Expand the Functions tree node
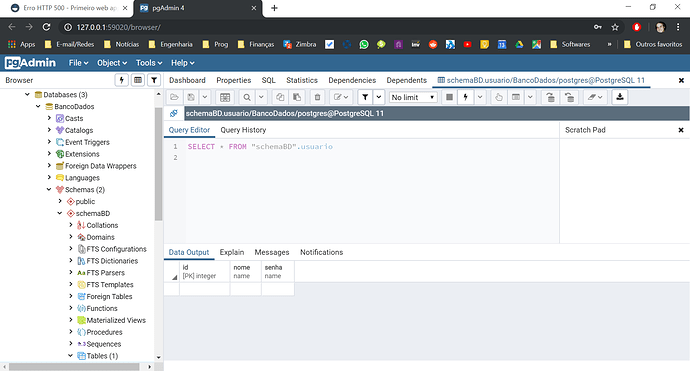This screenshot has height=371, width=690. [x=71, y=309]
